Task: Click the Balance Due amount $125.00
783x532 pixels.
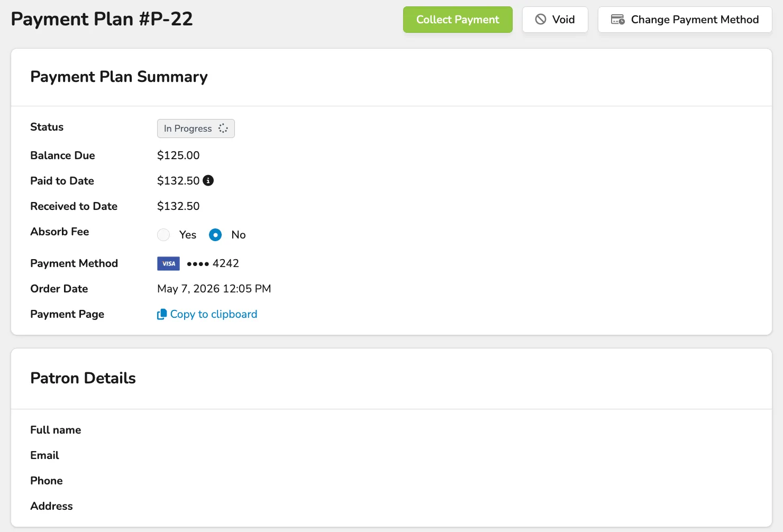Action: (178, 155)
